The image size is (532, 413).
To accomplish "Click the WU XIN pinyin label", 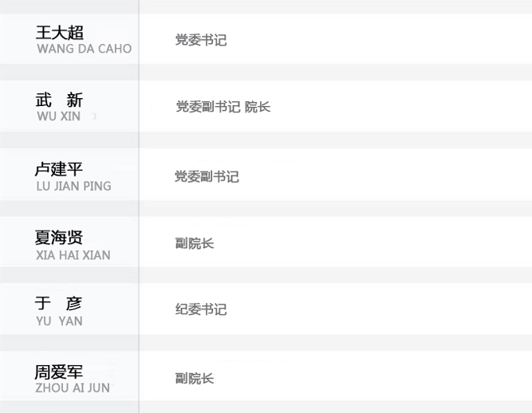I will (x=58, y=116).
